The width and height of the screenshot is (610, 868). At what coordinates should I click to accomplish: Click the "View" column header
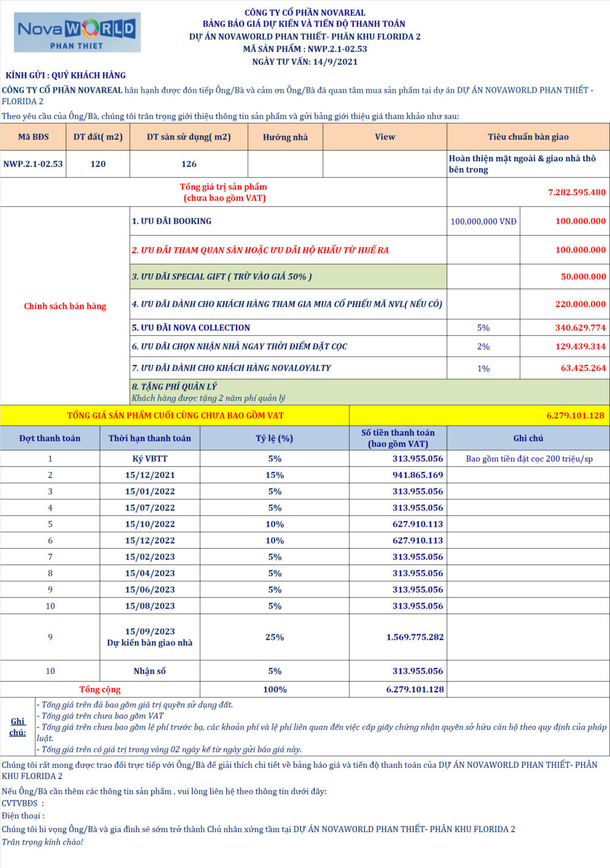pos(385,137)
